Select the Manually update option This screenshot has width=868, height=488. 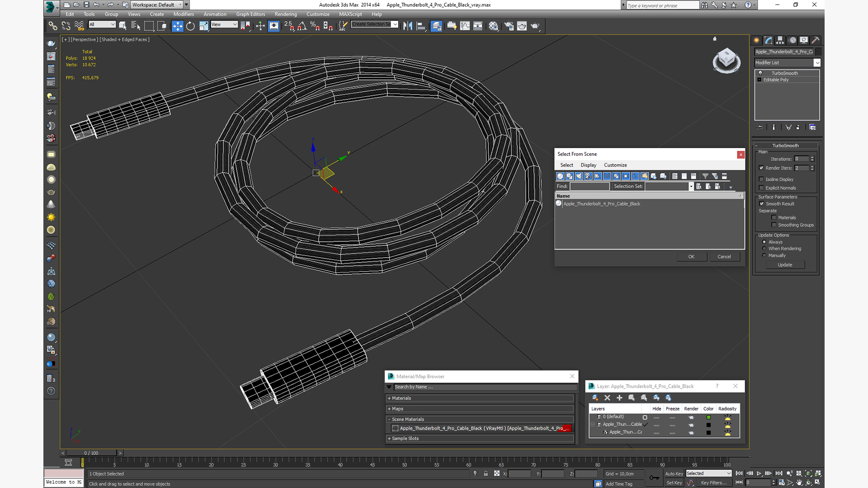coord(764,255)
